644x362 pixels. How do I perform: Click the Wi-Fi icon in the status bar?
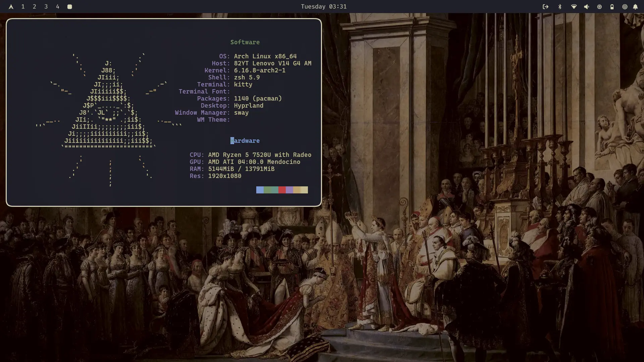(x=574, y=6)
